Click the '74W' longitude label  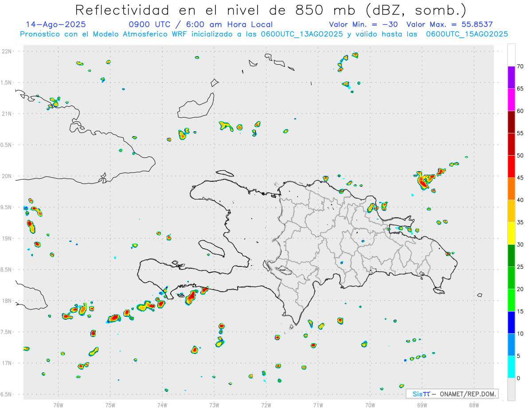coord(162,405)
